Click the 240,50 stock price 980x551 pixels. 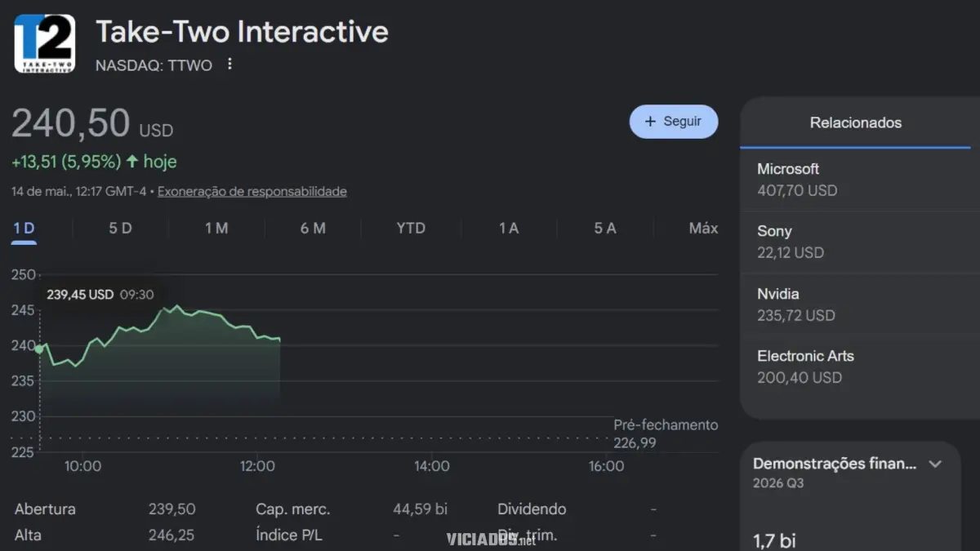70,124
